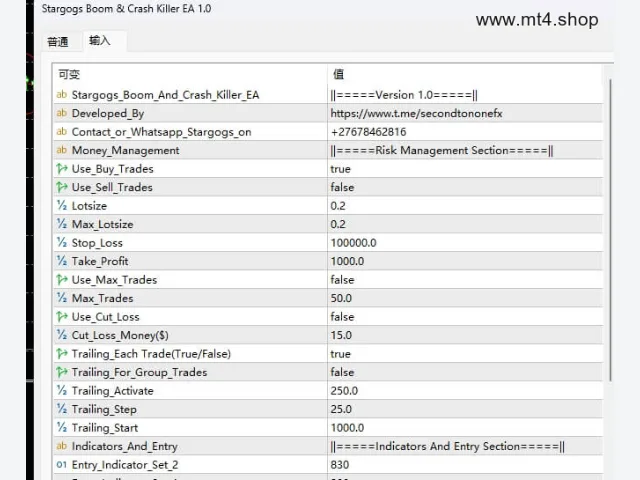This screenshot has width=640, height=480.
Task: Select the Entry_Indicator_Set_2 variable name
Action: 125,465
